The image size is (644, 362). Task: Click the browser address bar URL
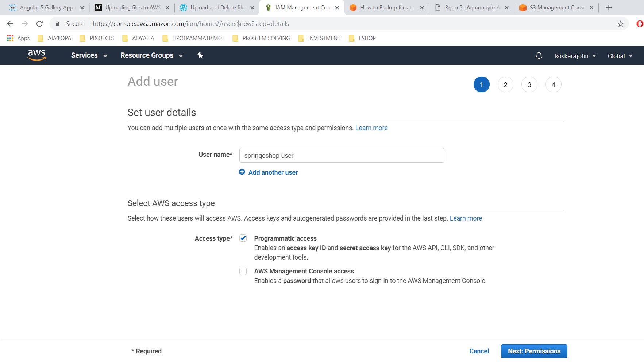point(191,24)
